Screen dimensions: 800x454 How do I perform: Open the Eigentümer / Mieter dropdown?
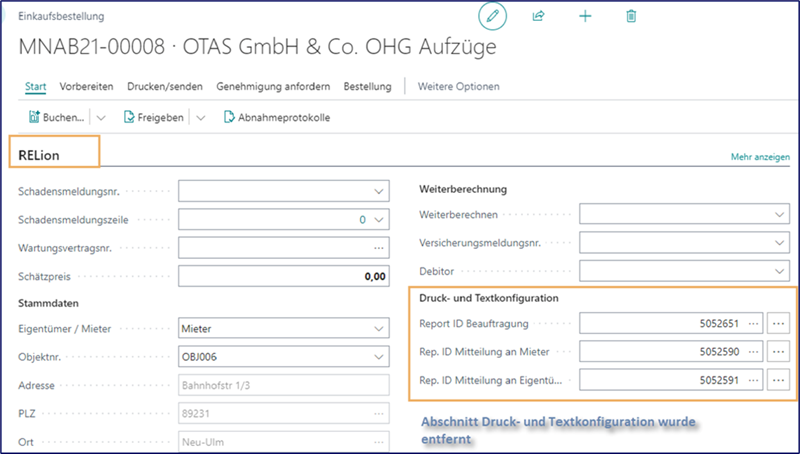click(379, 329)
